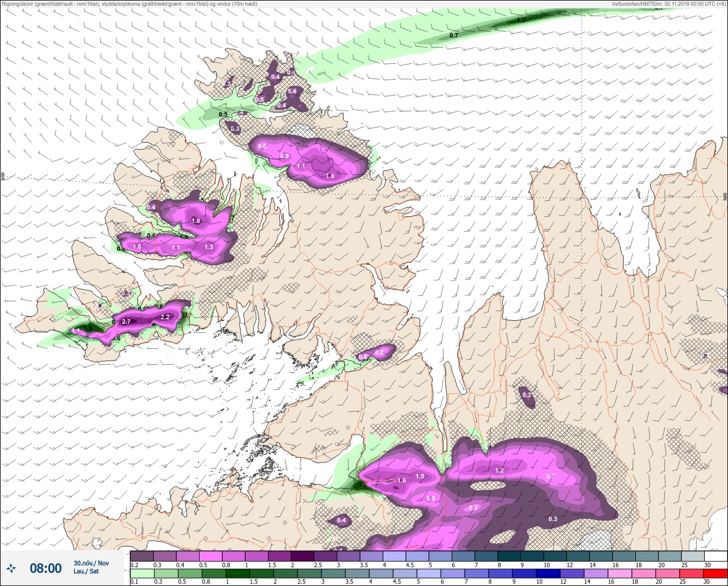Click the 2.2 precipitation value on the map
The width and height of the screenshot is (728, 586).
coord(166,317)
